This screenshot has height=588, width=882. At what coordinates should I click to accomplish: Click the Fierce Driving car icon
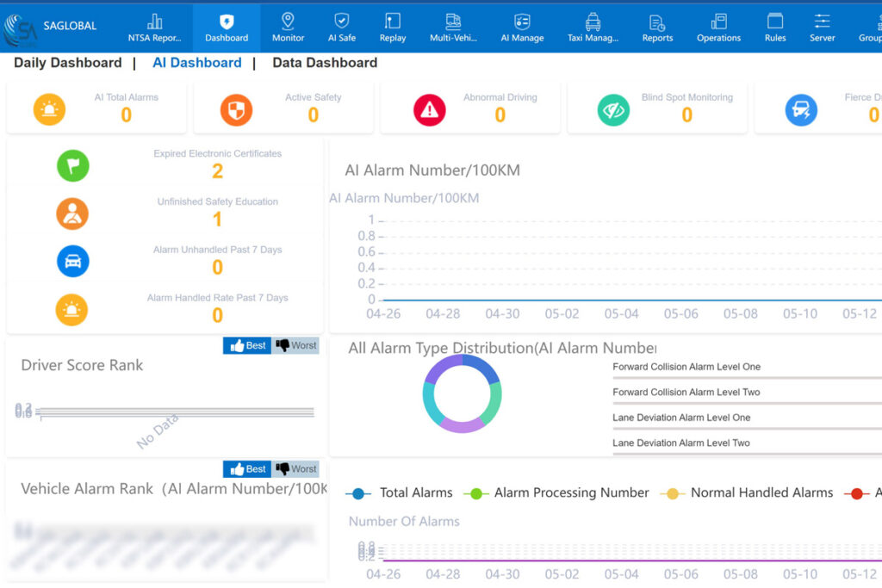(x=802, y=109)
